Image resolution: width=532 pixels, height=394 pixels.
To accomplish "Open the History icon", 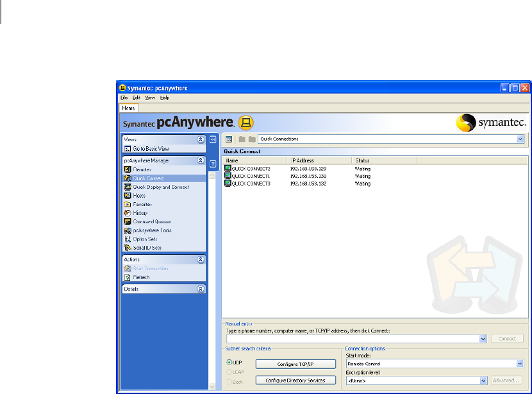I will pyautogui.click(x=128, y=213).
